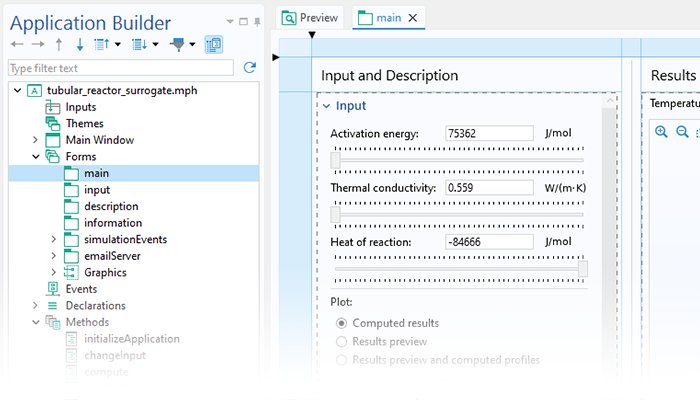The image size is (700, 400).
Task: Click the Events node icon
Action: click(x=53, y=289)
